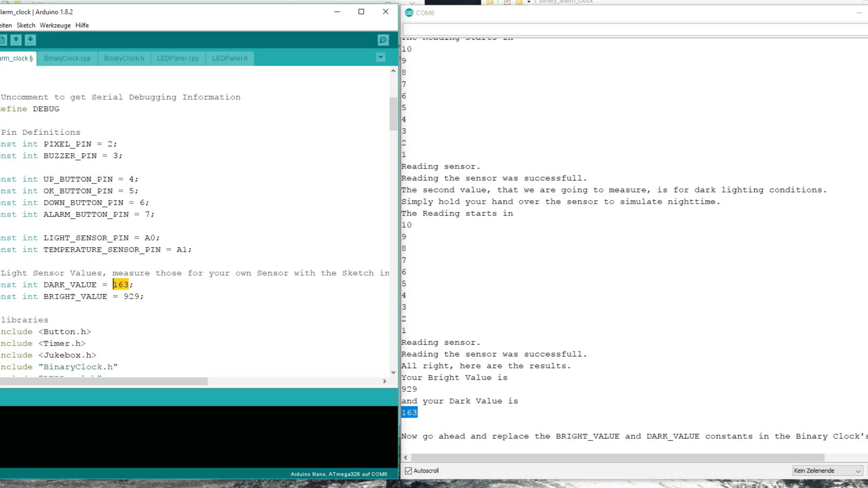The image size is (868, 488).
Task: Click on DARK_VALUE input field
Action: [x=119, y=284]
